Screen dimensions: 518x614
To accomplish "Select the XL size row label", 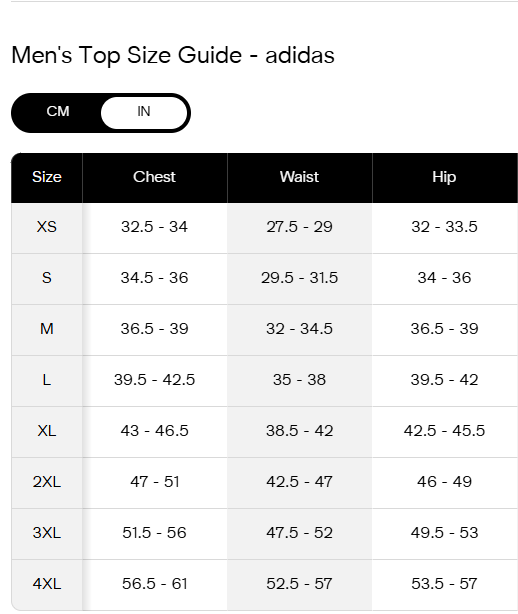I will [47, 431].
